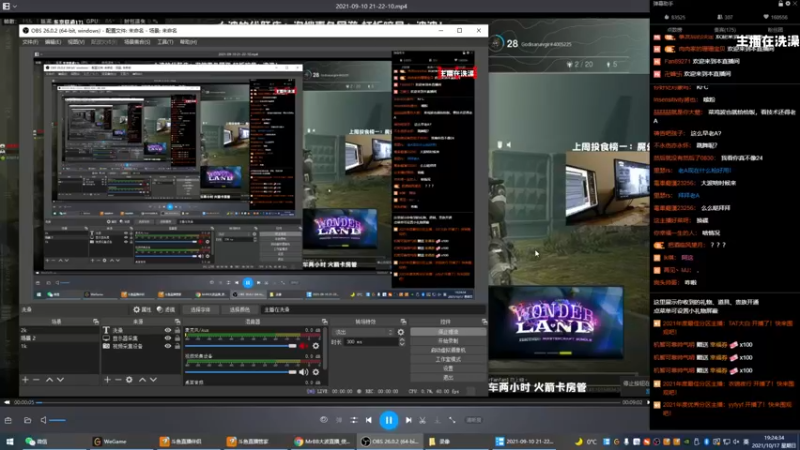The image size is (800, 450).
Task: Toggle visibility eye of the video capture device source
Action: [167, 346]
